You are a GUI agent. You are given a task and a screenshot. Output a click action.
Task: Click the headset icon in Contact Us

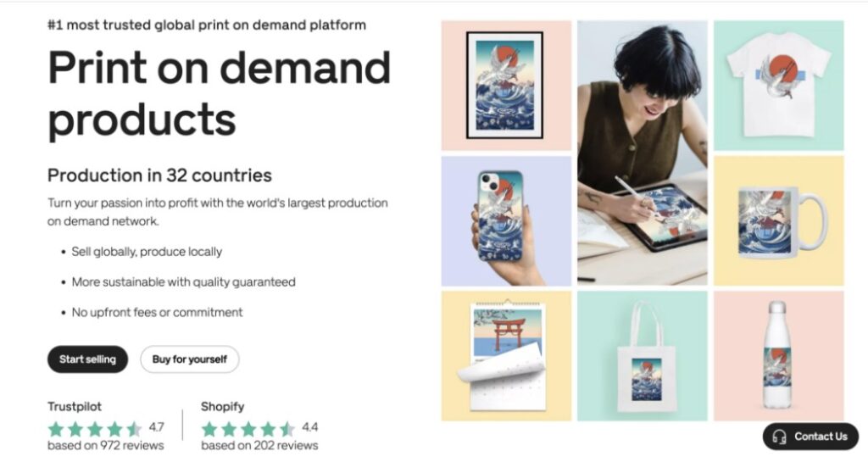pyautogui.click(x=779, y=437)
